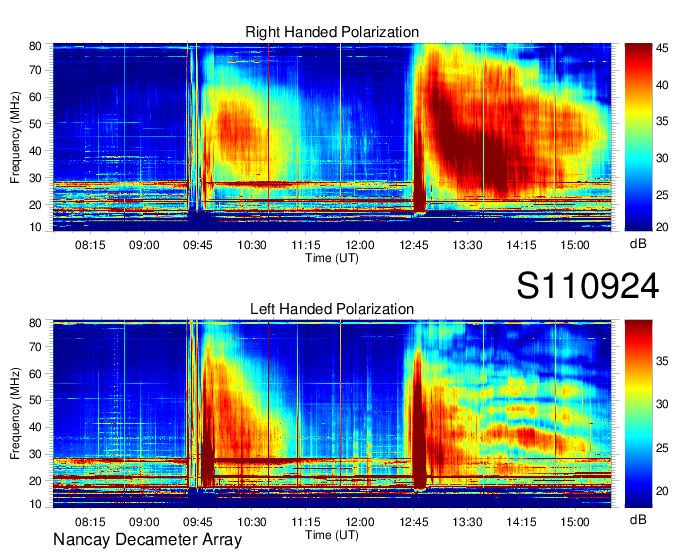Viewport: 680px width, 552px height.
Task: Click the 13:30 time tick under the right-handed plot
Action: pos(468,245)
